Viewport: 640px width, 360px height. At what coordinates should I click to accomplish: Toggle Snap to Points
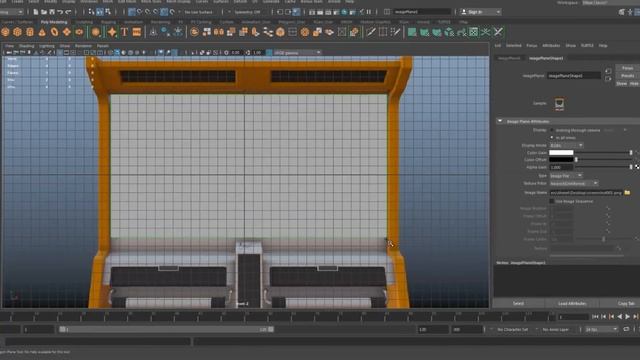point(148,12)
